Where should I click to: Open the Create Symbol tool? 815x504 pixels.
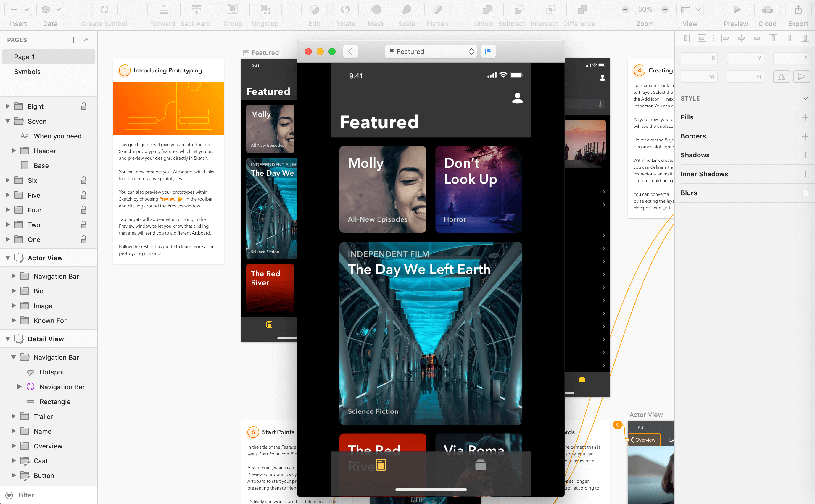[104, 9]
